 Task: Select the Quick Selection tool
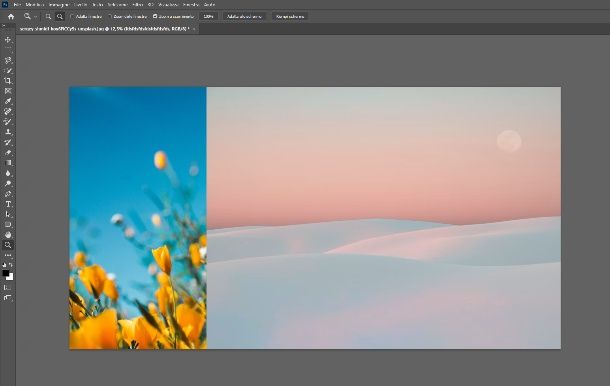pos(8,70)
